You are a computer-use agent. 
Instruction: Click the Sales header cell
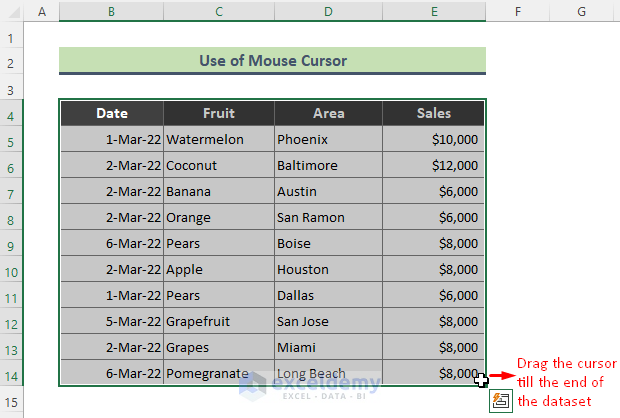pos(434,114)
